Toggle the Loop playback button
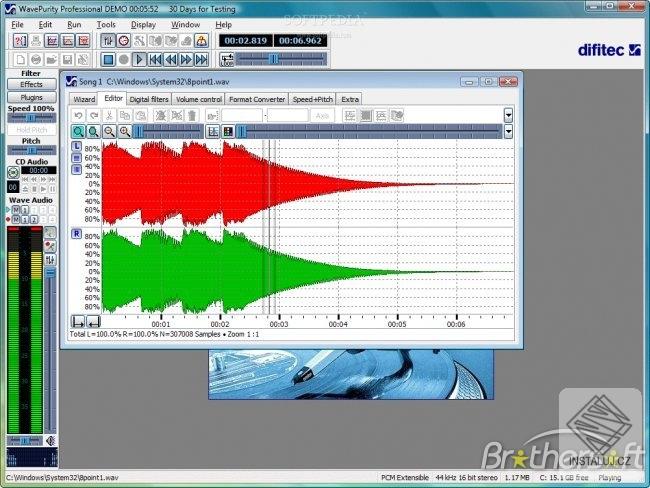 (227, 60)
